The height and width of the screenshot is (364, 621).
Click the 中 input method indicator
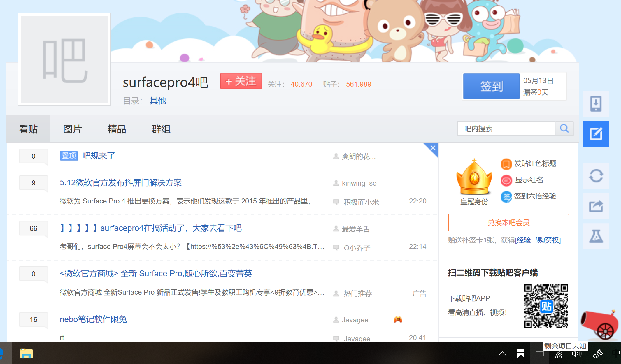click(x=616, y=354)
